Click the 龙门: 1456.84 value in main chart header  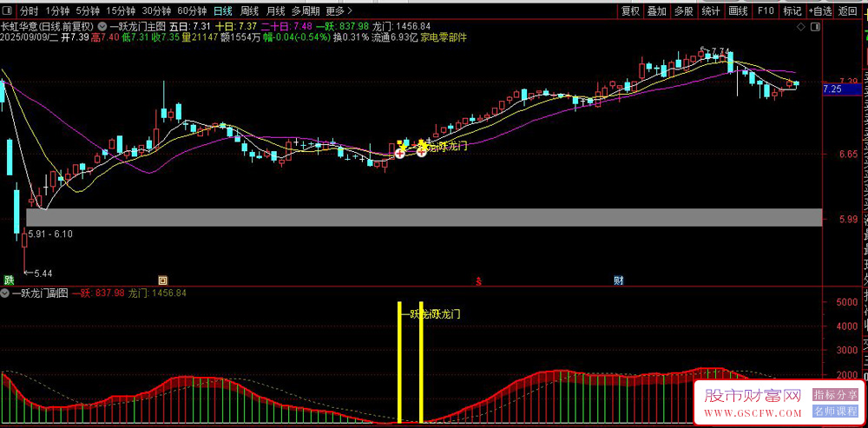402,26
